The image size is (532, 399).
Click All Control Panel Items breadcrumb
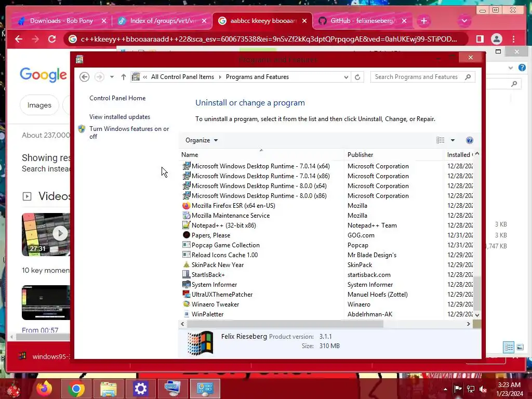[182, 77]
